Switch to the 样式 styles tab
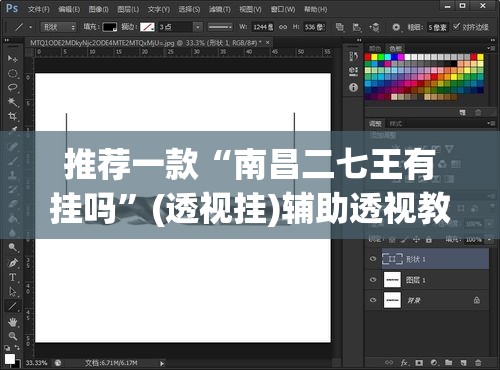This screenshot has width=500, height=370. point(396,124)
